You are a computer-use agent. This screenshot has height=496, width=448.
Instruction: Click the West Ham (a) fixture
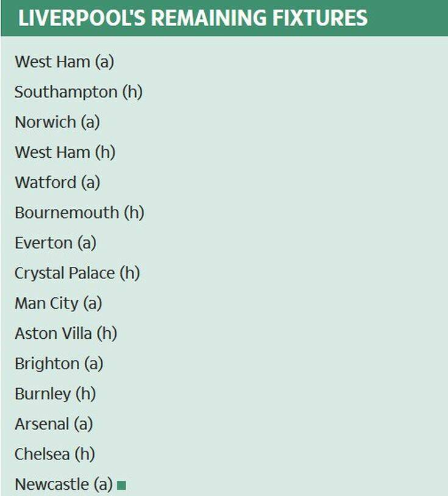[x=64, y=62]
